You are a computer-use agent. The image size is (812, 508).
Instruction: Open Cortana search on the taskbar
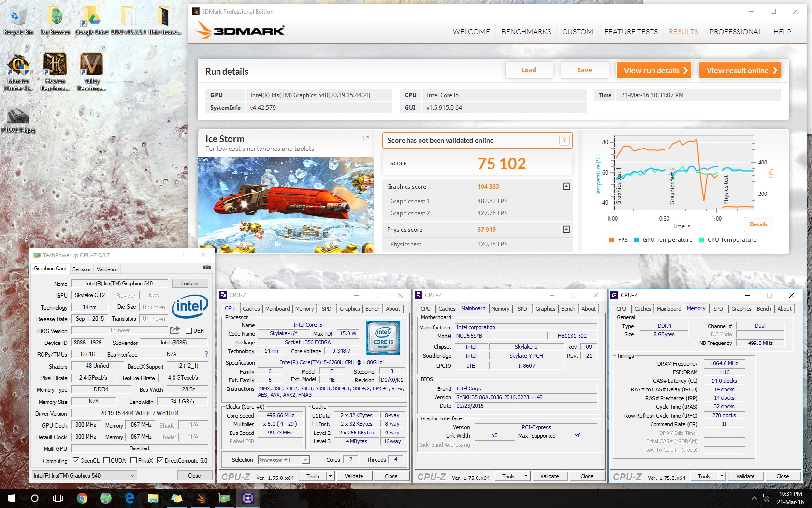pyautogui.click(x=35, y=498)
